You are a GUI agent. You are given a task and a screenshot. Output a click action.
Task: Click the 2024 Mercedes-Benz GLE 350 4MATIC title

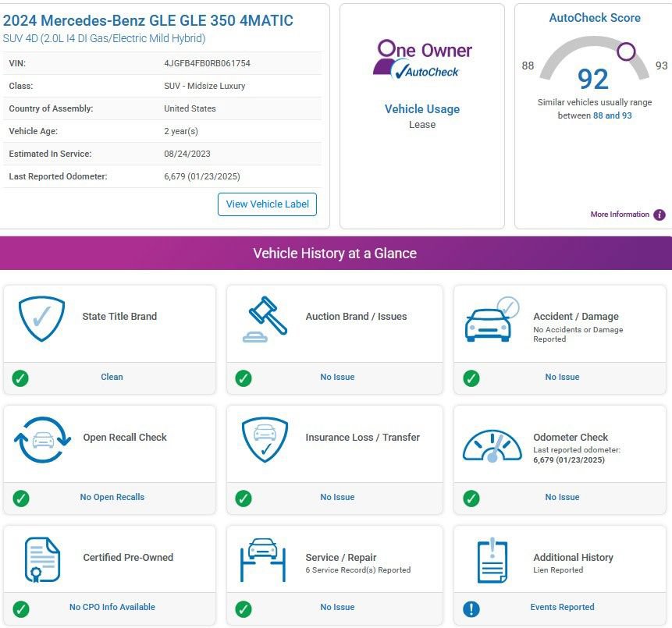148,20
